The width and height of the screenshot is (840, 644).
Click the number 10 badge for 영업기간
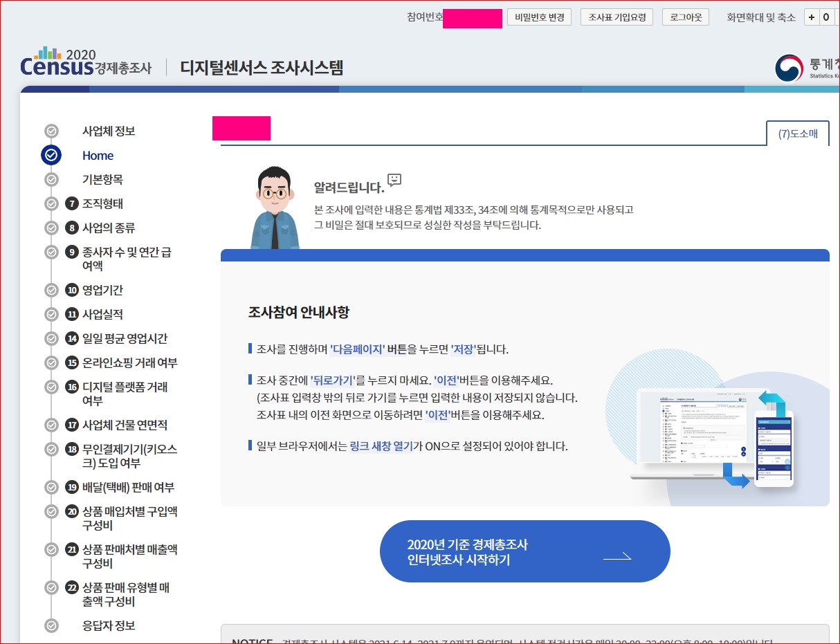pos(72,291)
